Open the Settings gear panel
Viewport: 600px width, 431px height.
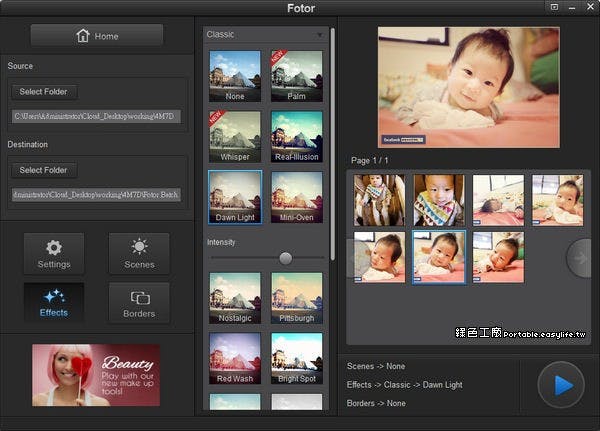click(x=54, y=253)
